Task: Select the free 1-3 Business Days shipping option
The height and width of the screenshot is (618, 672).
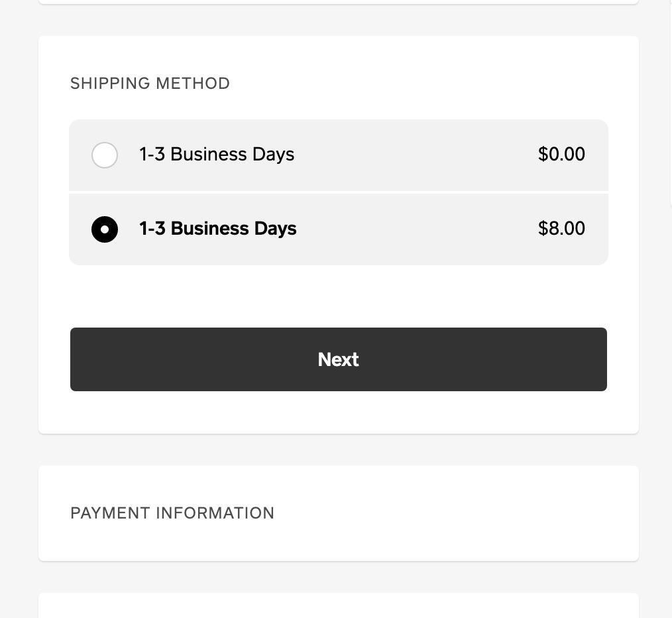Action: (104, 154)
